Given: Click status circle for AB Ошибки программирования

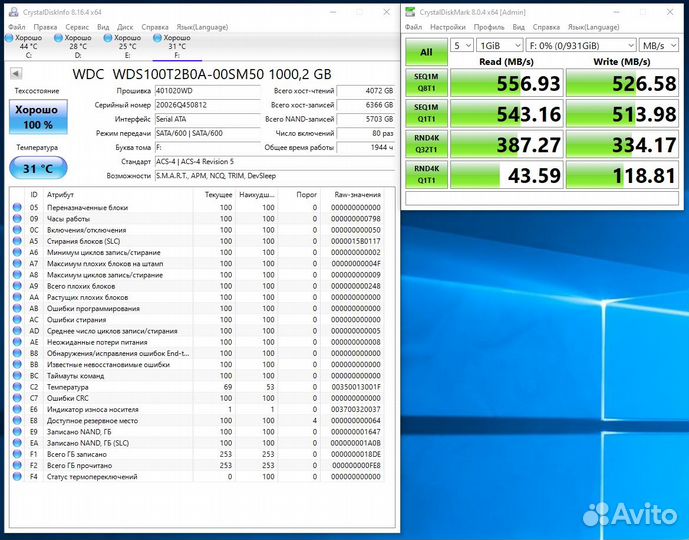Looking at the screenshot, I should (x=17, y=308).
